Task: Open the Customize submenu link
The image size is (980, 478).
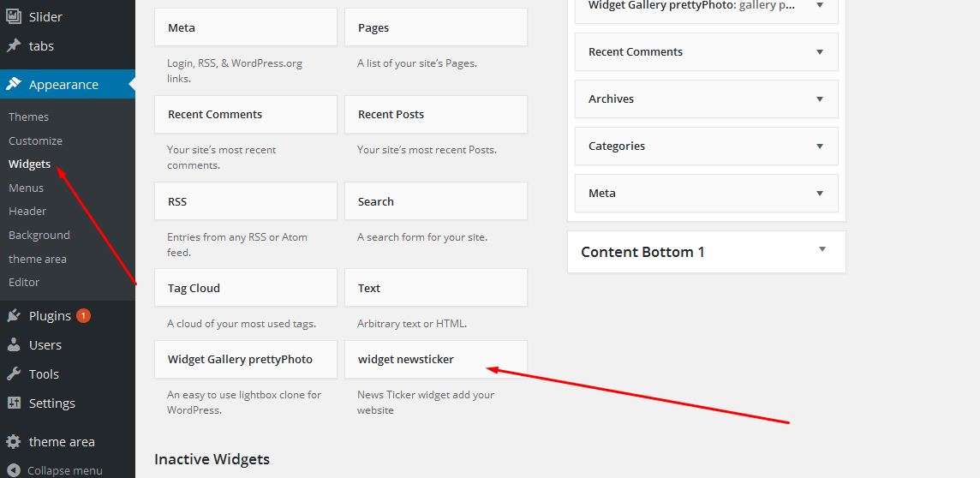Action: [x=36, y=140]
